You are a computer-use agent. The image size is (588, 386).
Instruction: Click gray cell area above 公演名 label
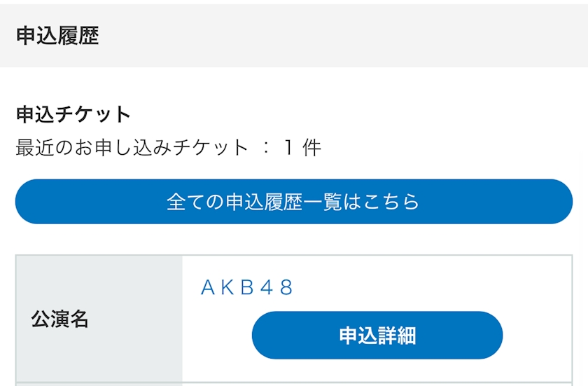tap(98, 277)
